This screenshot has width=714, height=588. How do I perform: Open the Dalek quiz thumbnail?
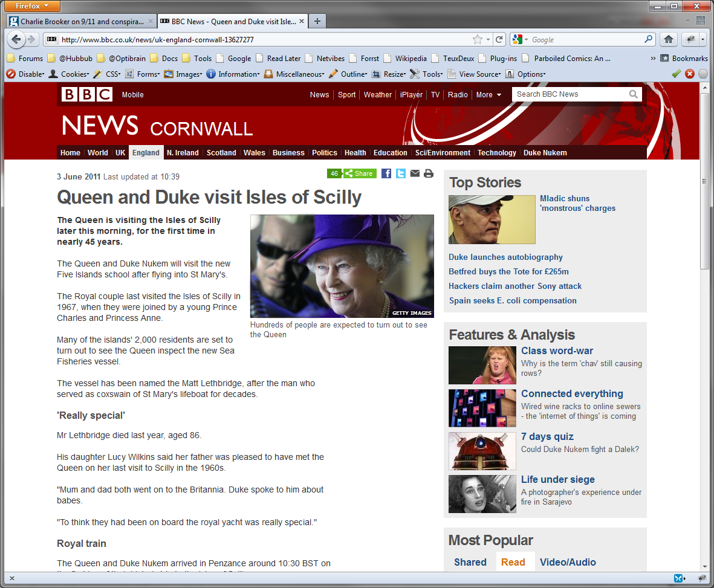pos(482,451)
